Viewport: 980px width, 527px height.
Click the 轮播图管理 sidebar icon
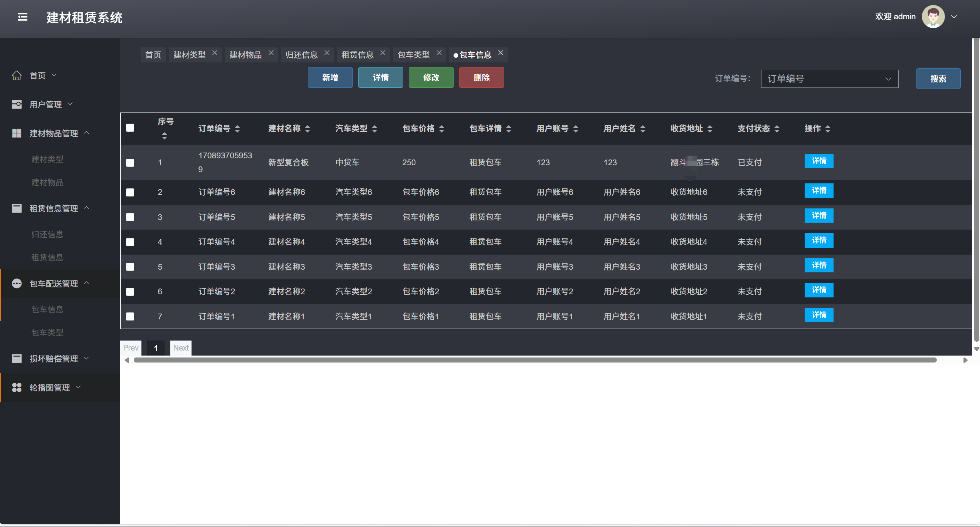coord(17,387)
